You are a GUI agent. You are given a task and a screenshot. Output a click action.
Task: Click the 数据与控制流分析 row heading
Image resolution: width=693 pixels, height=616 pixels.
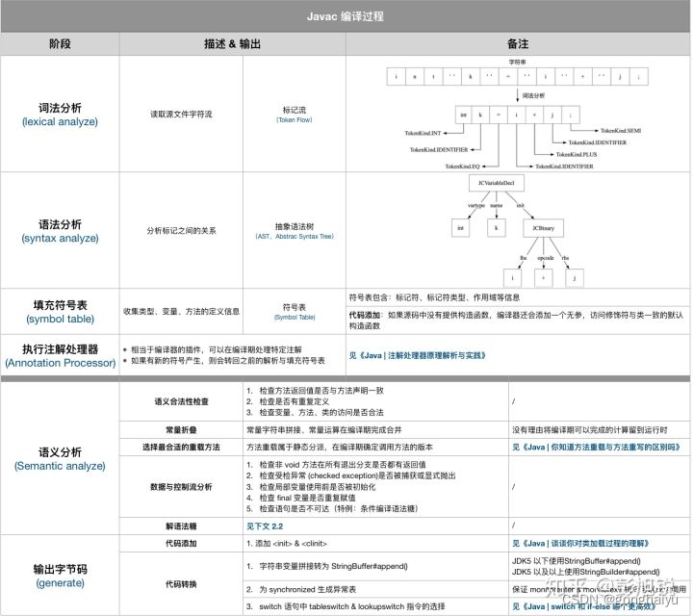pyautogui.click(x=181, y=486)
